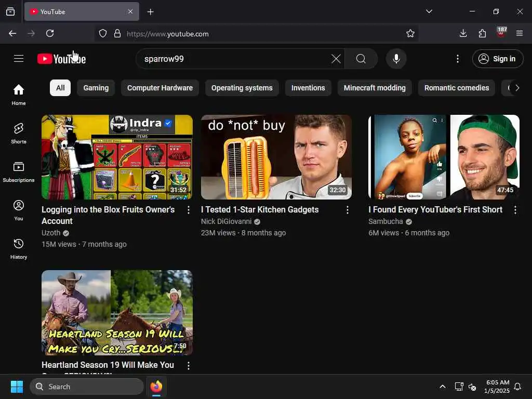The image size is (532, 399).
Task: Select the Gaming filter chip
Action: pyautogui.click(x=96, y=88)
